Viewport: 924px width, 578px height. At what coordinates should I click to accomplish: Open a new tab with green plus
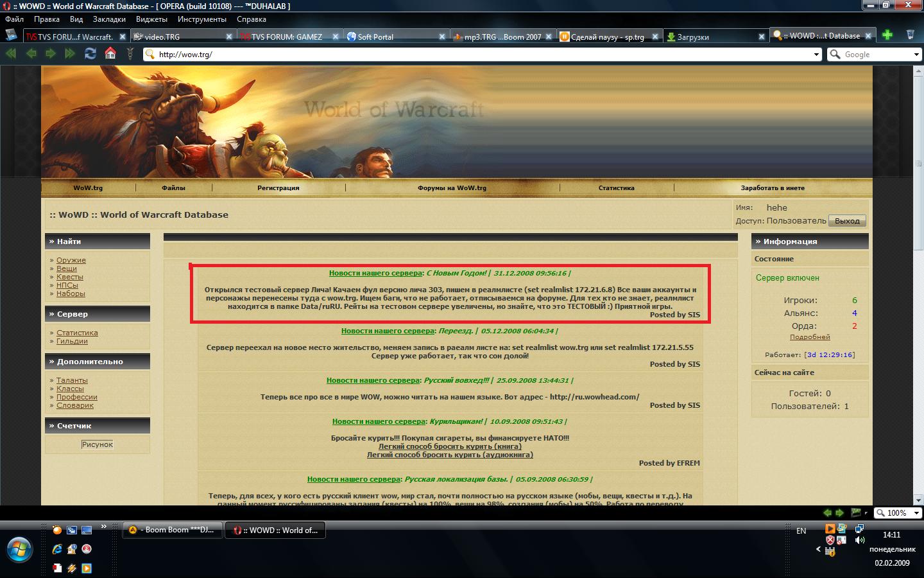[887, 35]
